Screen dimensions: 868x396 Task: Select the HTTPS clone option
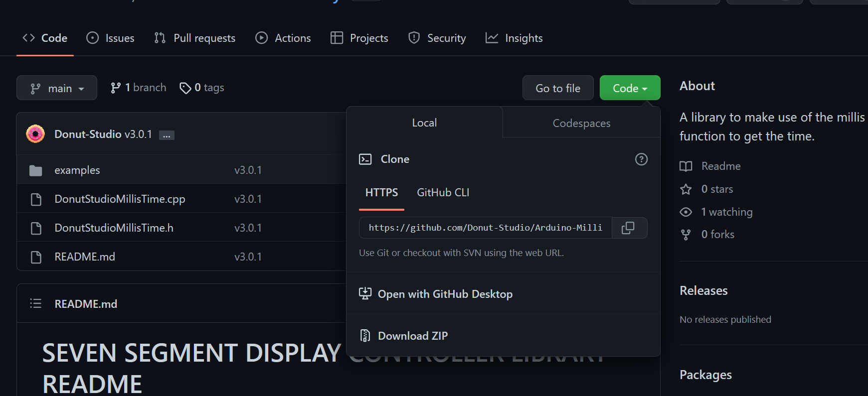point(381,192)
